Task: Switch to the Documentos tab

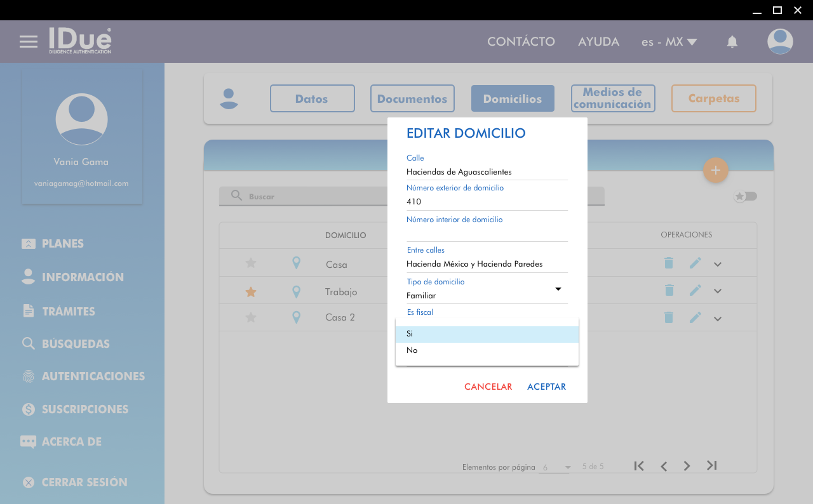Action: [412, 98]
